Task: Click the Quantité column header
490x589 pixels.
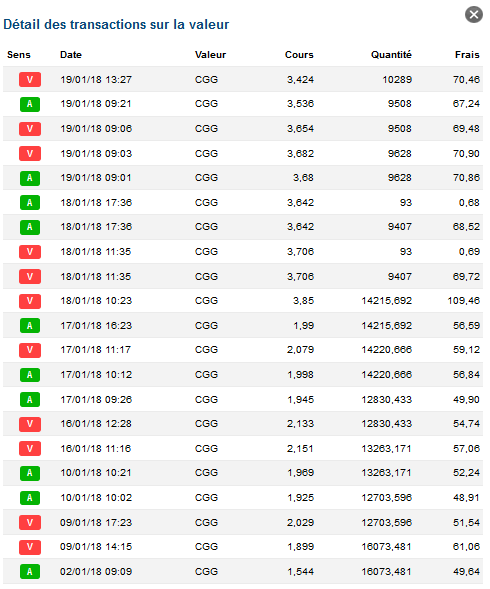Action: [x=391, y=55]
